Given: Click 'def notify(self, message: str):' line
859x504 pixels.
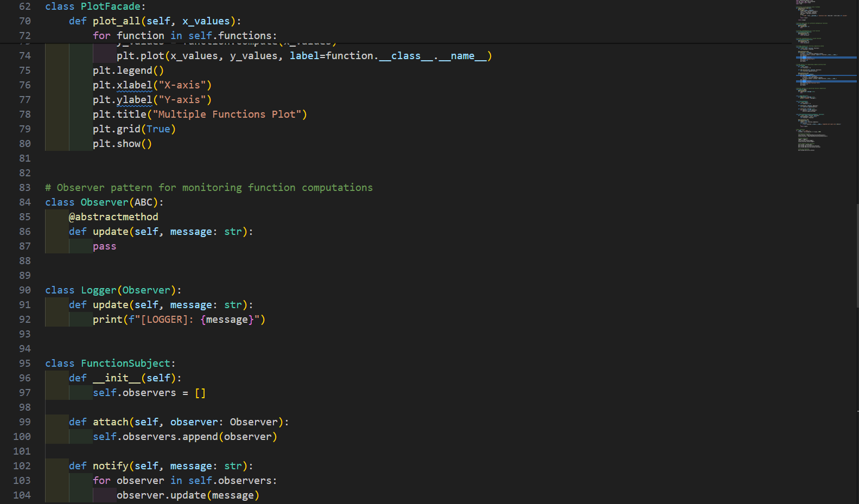Looking at the screenshot, I should tap(161, 466).
